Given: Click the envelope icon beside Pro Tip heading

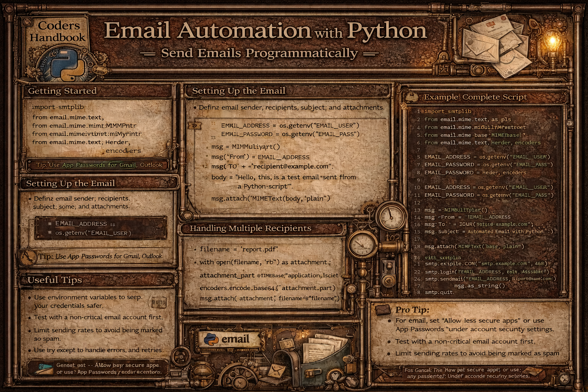Looking at the screenshot, I should [x=382, y=310].
